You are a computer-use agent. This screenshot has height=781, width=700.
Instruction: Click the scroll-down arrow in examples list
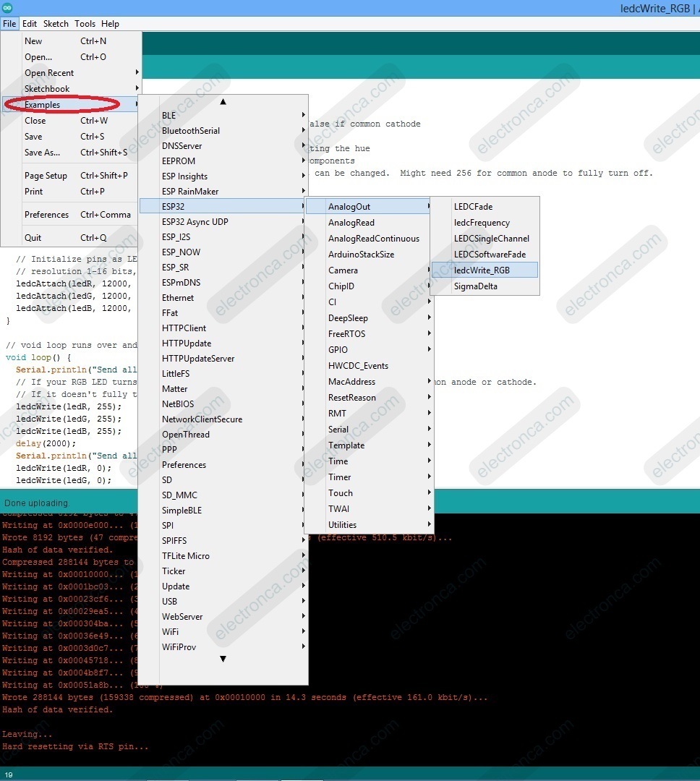pyautogui.click(x=223, y=659)
